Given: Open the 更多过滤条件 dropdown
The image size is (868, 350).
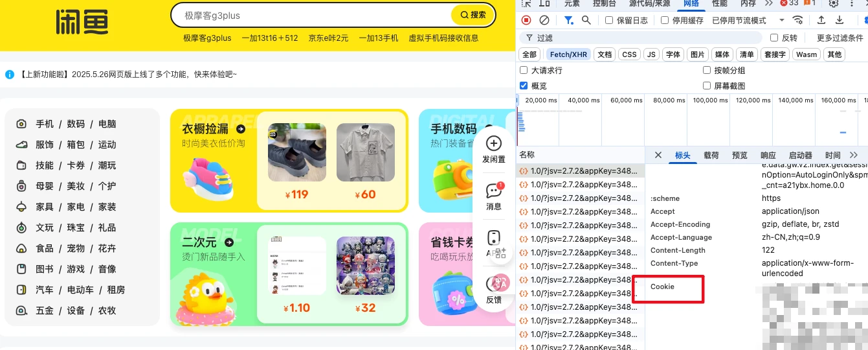Looking at the screenshot, I should [840, 38].
